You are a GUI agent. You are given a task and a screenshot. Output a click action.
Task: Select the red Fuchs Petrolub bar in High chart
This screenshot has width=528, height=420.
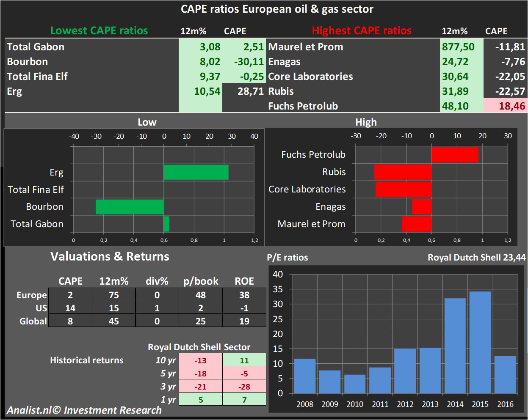(x=455, y=155)
